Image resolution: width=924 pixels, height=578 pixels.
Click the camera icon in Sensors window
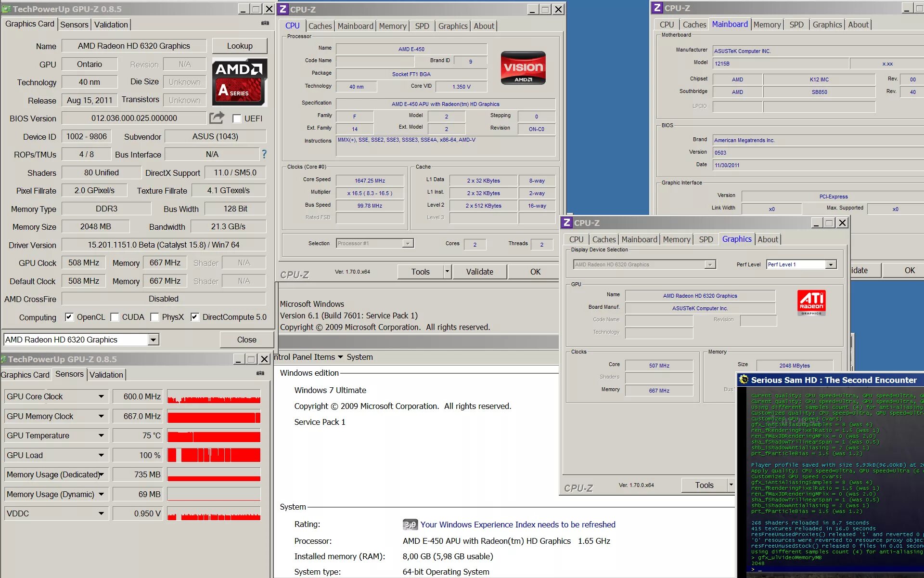point(260,373)
